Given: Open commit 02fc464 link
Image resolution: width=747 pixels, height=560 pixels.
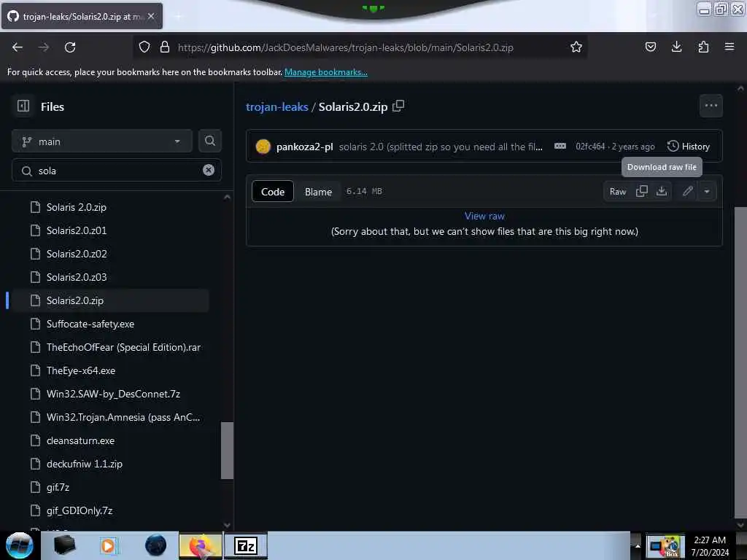Looking at the screenshot, I should coord(589,146).
